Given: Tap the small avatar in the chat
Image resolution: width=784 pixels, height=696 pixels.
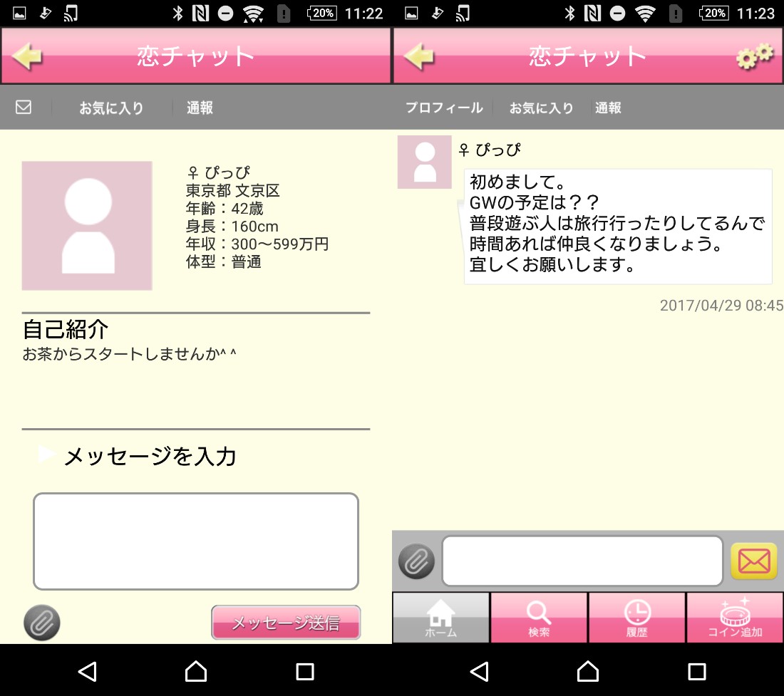Looking at the screenshot, I should pos(425,162).
